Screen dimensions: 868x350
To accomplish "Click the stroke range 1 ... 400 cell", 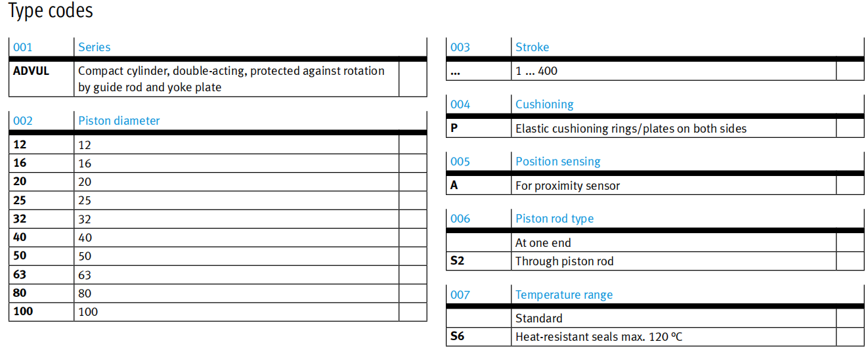I will pyautogui.click(x=674, y=71).
